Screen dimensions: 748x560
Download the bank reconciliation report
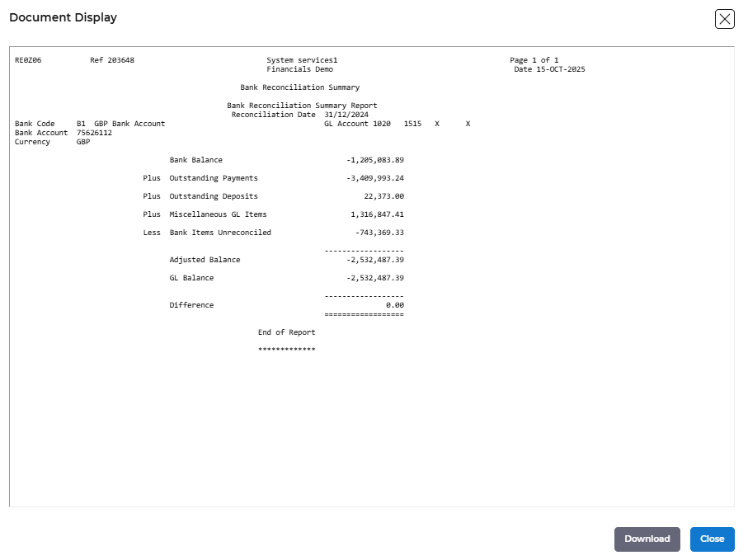[x=647, y=539]
